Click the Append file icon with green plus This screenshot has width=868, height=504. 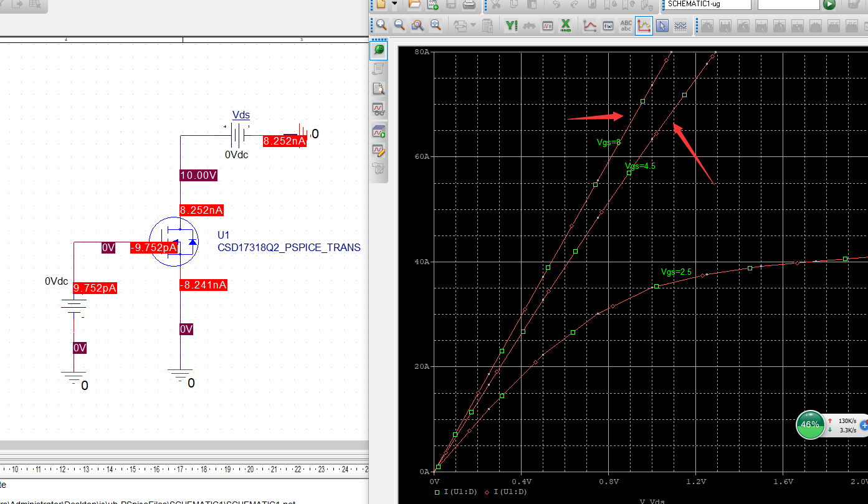coord(432,4)
